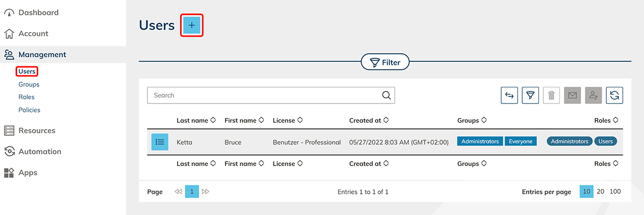Click the plus icon to add user
Viewport: 644px width, 215px height.
pos(191,25)
